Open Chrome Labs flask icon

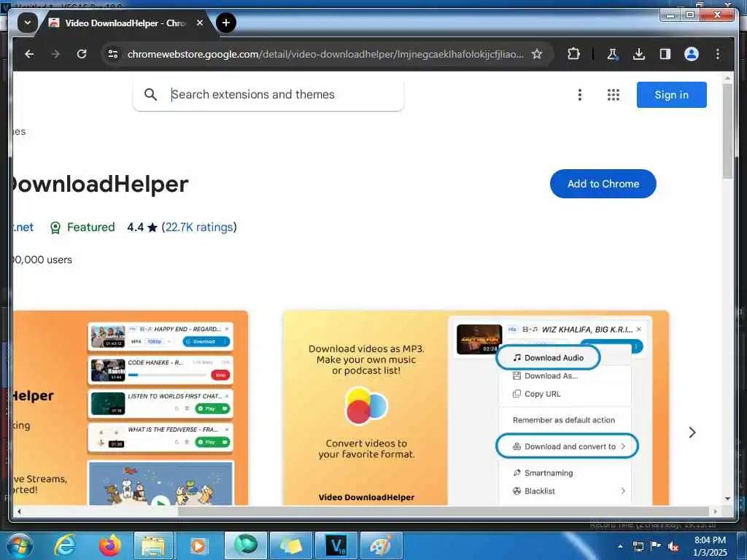click(612, 54)
